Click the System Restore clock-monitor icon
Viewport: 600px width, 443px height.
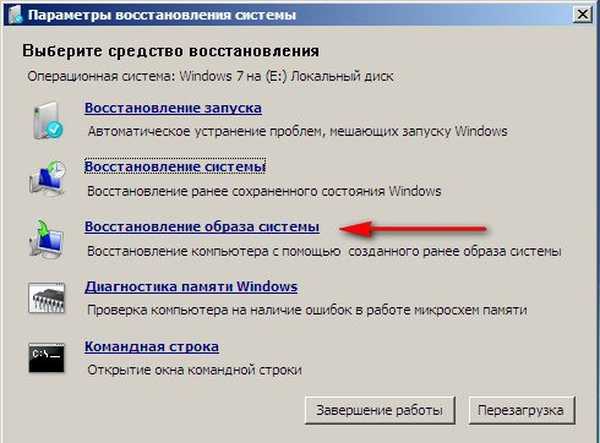point(47,178)
